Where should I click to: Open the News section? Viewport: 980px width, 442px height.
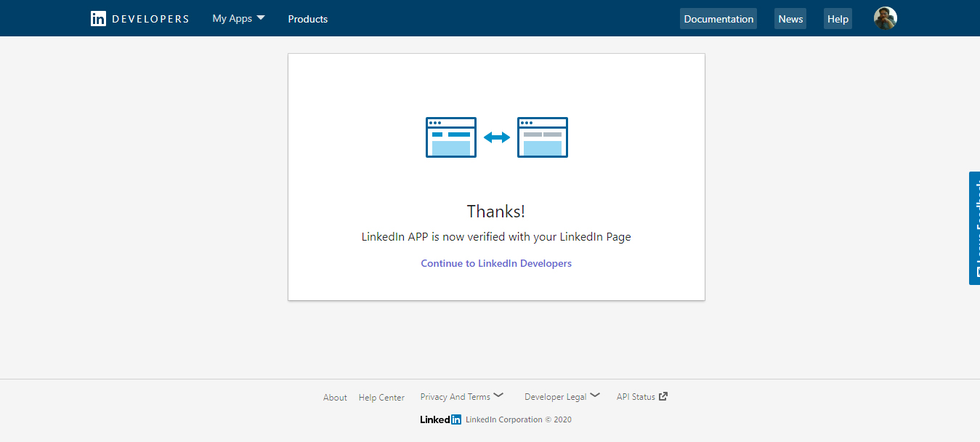point(790,19)
